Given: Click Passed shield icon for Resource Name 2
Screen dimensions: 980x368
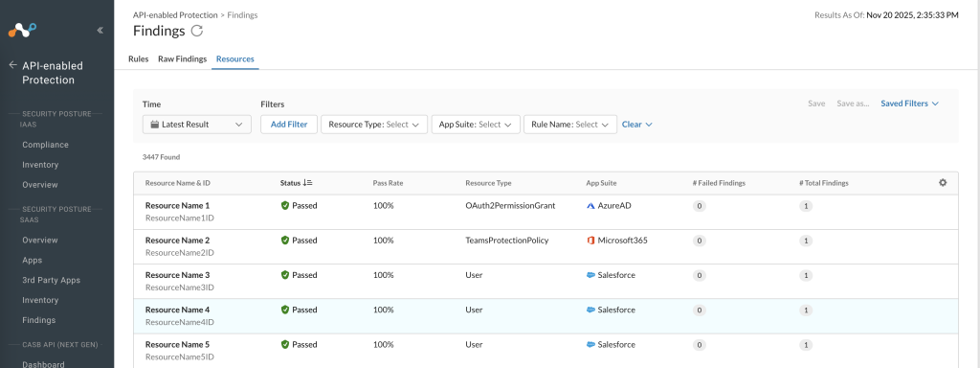Looking at the screenshot, I should 285,241.
